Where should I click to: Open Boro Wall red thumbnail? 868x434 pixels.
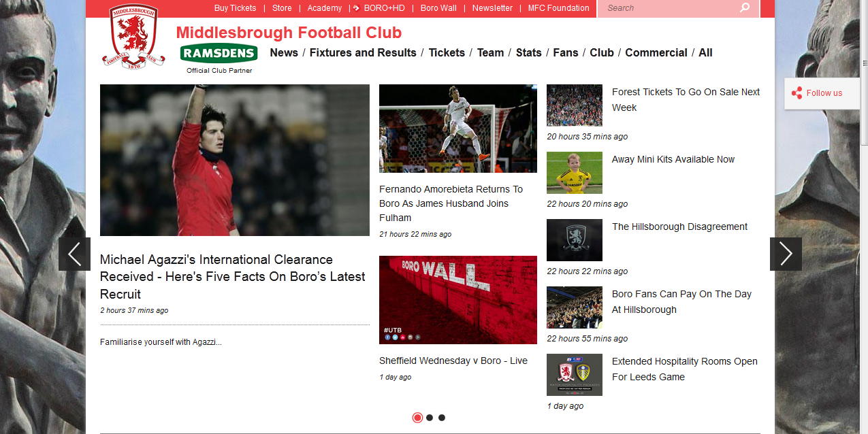point(458,300)
